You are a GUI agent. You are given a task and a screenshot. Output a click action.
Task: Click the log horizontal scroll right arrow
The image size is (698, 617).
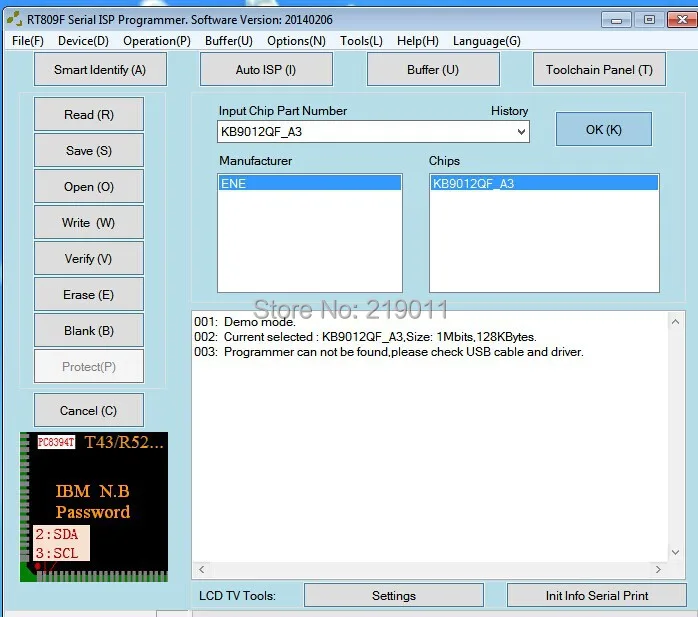658,569
